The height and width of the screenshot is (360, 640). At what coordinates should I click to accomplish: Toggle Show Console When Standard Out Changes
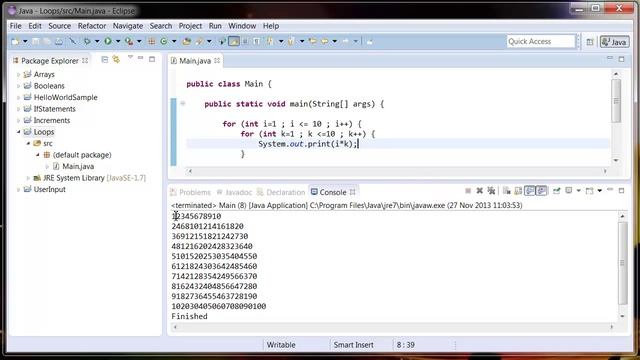coord(530,191)
